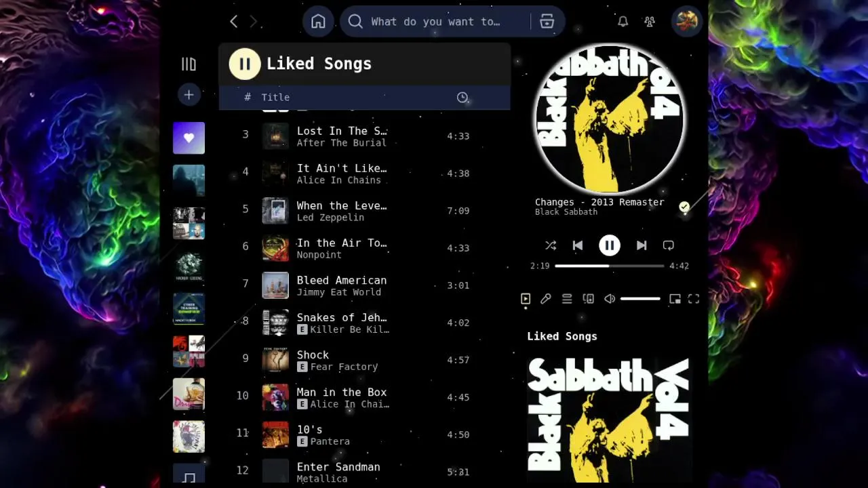868x488 pixels.
Task: Open the Home icon in top bar
Action: pyautogui.click(x=318, y=22)
